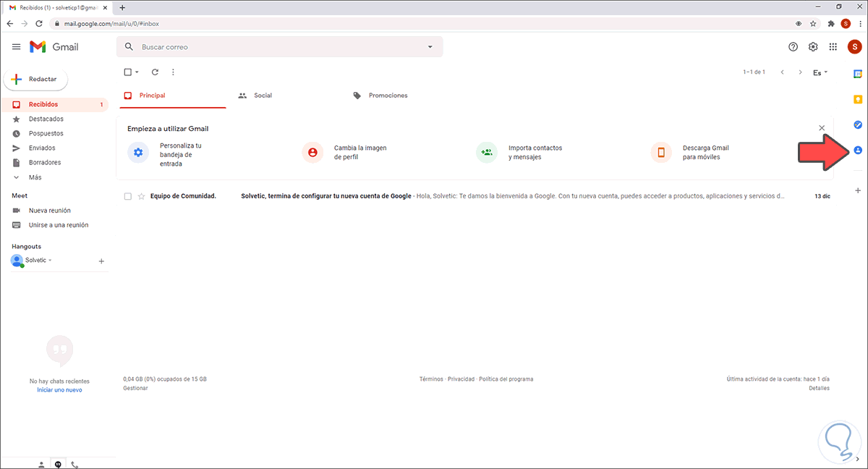Image resolution: width=868 pixels, height=469 pixels.
Task: Open Hangouts contacts tab icon
Action: [41, 464]
